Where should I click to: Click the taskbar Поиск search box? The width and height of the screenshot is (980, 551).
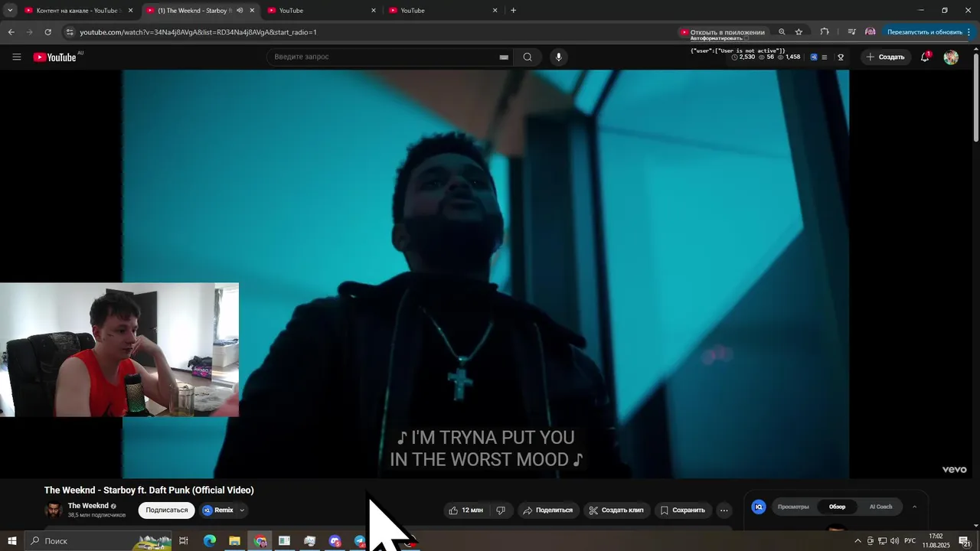pos(98,541)
